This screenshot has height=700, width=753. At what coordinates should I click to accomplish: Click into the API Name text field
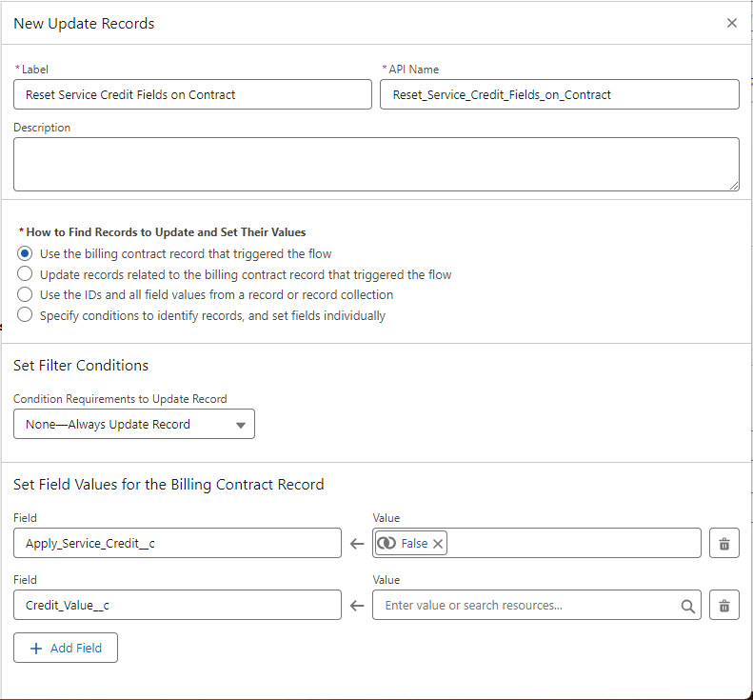[559, 94]
